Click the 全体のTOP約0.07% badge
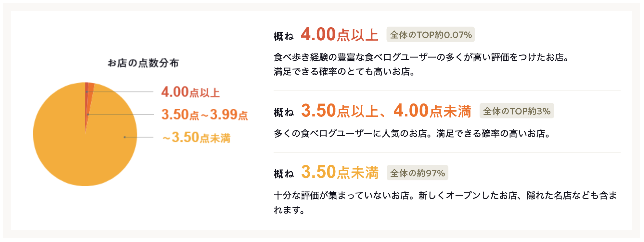This screenshot has height=242, width=644. point(431,35)
